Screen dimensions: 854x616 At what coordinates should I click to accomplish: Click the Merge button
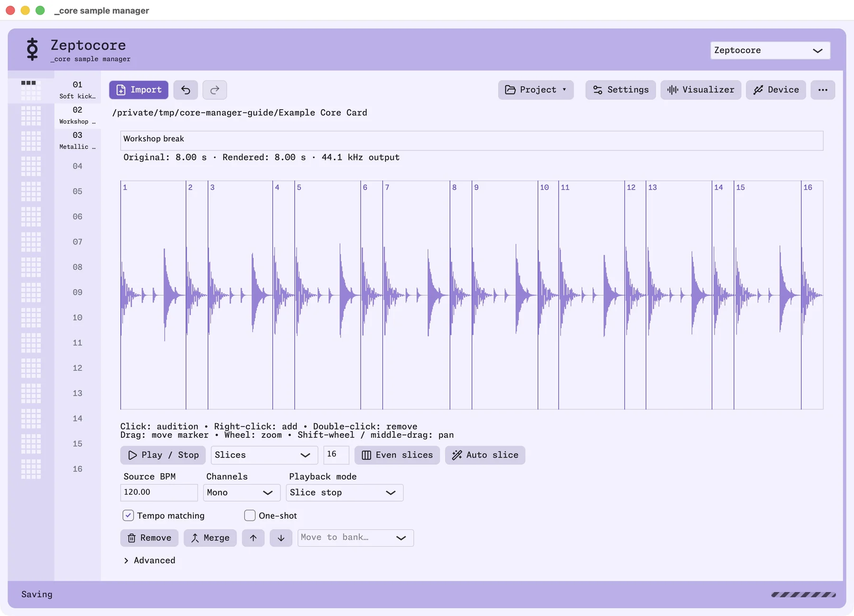(210, 538)
